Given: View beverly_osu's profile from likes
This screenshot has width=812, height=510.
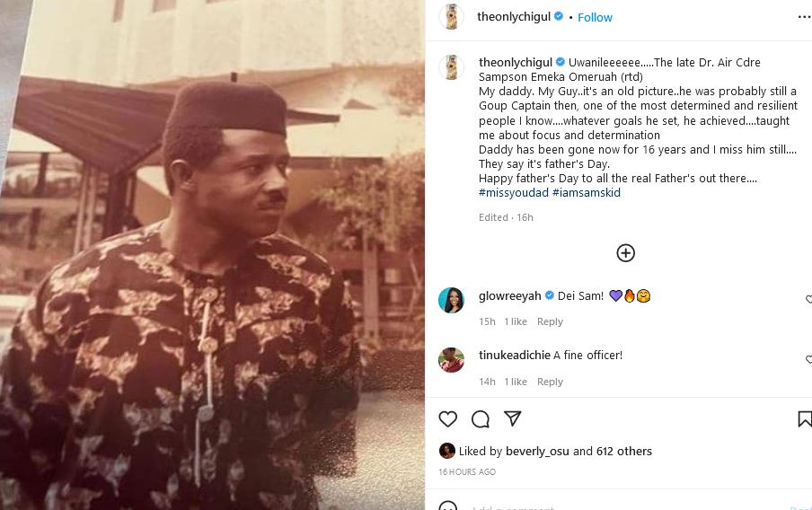Looking at the screenshot, I should tap(537, 451).
